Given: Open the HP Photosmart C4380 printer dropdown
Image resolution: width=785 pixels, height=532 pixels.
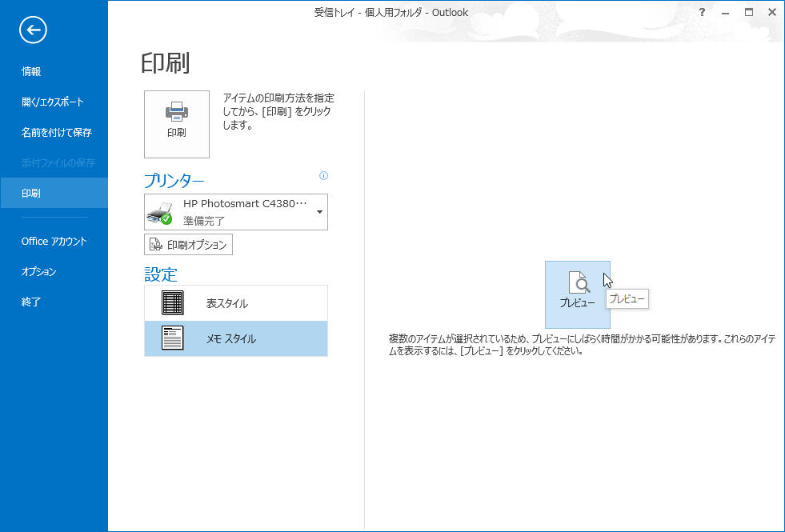Looking at the screenshot, I should [236, 212].
